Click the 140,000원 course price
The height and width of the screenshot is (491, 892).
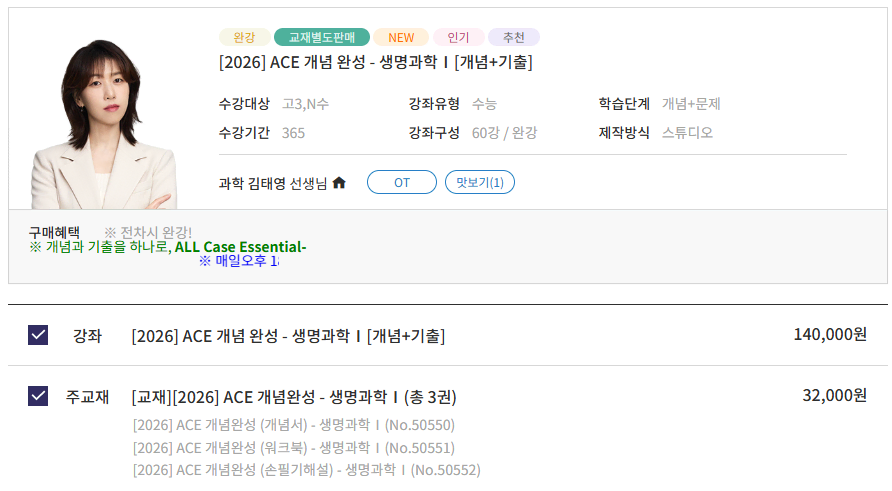click(831, 334)
